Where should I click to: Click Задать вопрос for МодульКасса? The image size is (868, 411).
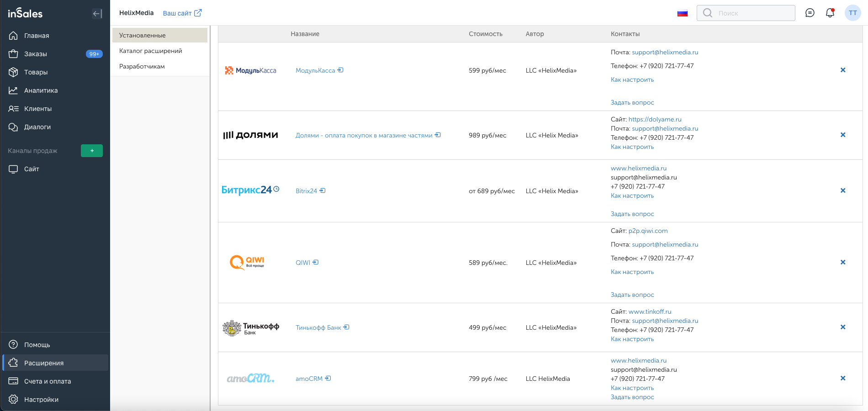click(632, 102)
